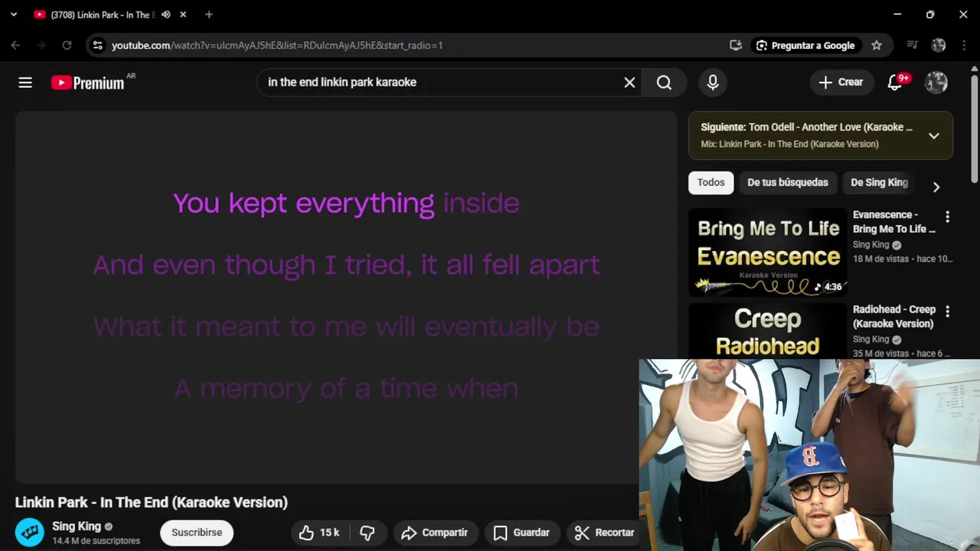Minimize the browser window

(x=897, y=14)
